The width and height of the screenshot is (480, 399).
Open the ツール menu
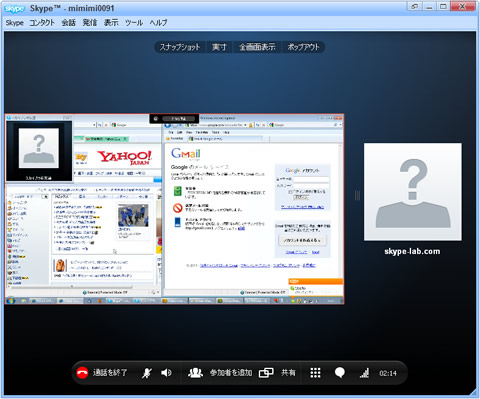coord(134,23)
